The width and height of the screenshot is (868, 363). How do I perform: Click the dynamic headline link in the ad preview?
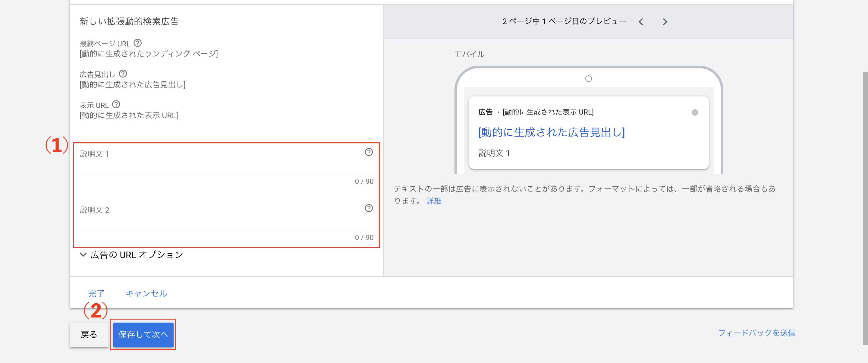551,132
